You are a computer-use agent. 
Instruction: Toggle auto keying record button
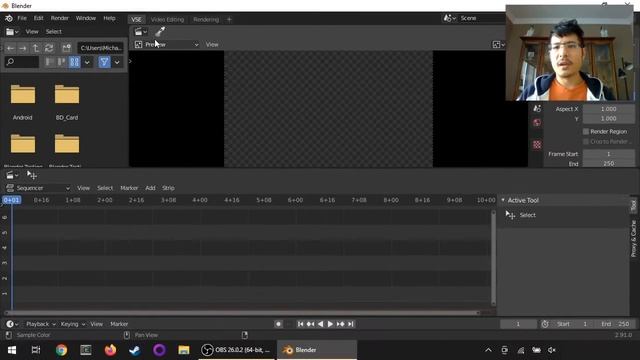click(x=278, y=324)
